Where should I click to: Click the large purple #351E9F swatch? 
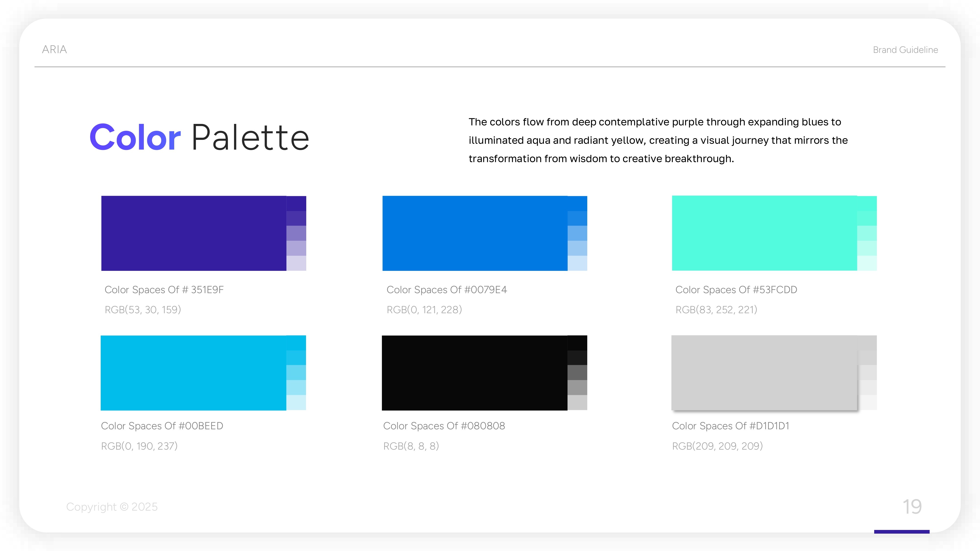coord(193,233)
